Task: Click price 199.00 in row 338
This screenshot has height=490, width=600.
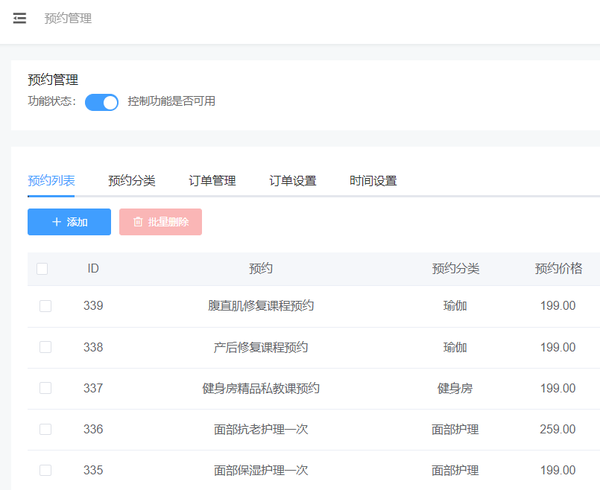Action: [x=558, y=347]
